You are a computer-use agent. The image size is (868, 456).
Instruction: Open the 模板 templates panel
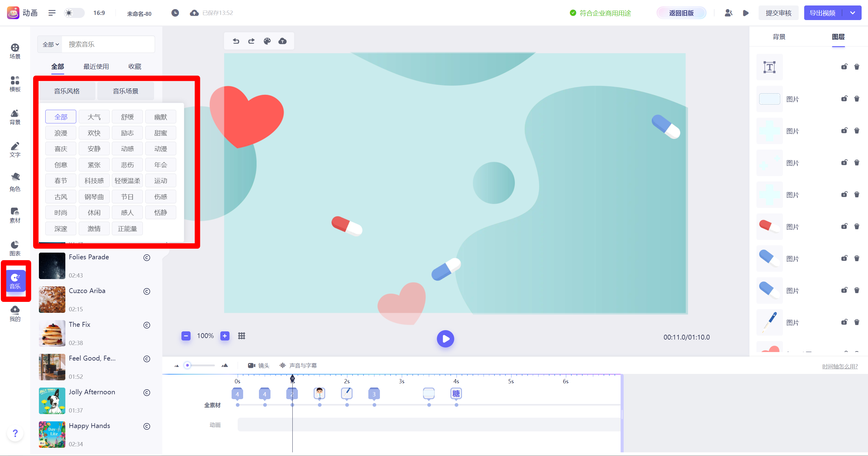(15, 84)
